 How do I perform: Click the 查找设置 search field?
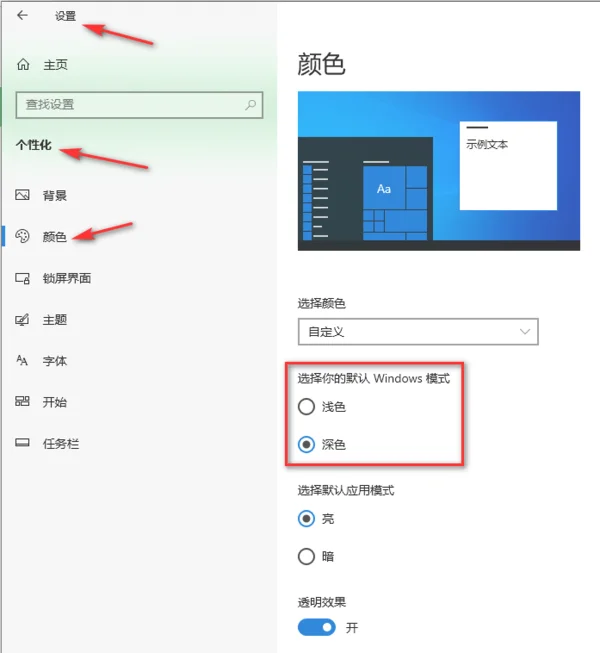pos(139,105)
